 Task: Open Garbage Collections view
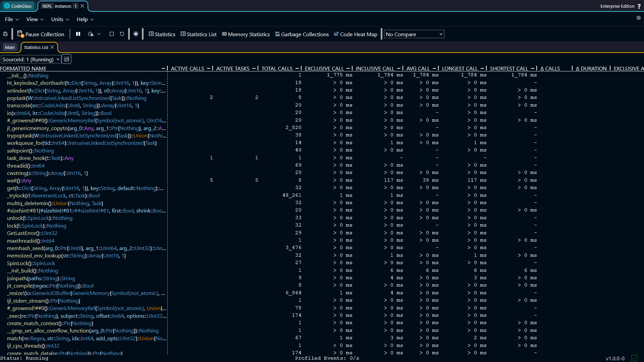pos(302,34)
